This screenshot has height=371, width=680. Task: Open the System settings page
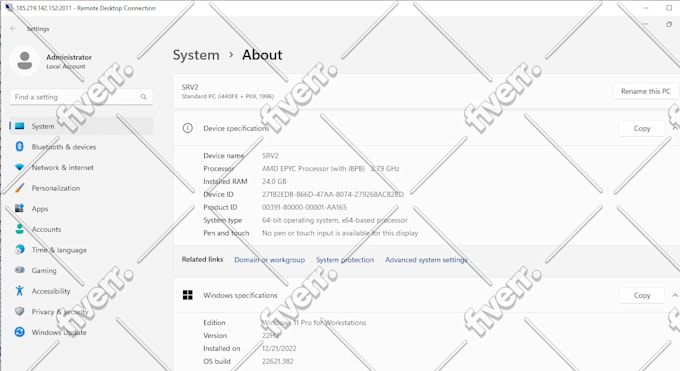(x=81, y=126)
